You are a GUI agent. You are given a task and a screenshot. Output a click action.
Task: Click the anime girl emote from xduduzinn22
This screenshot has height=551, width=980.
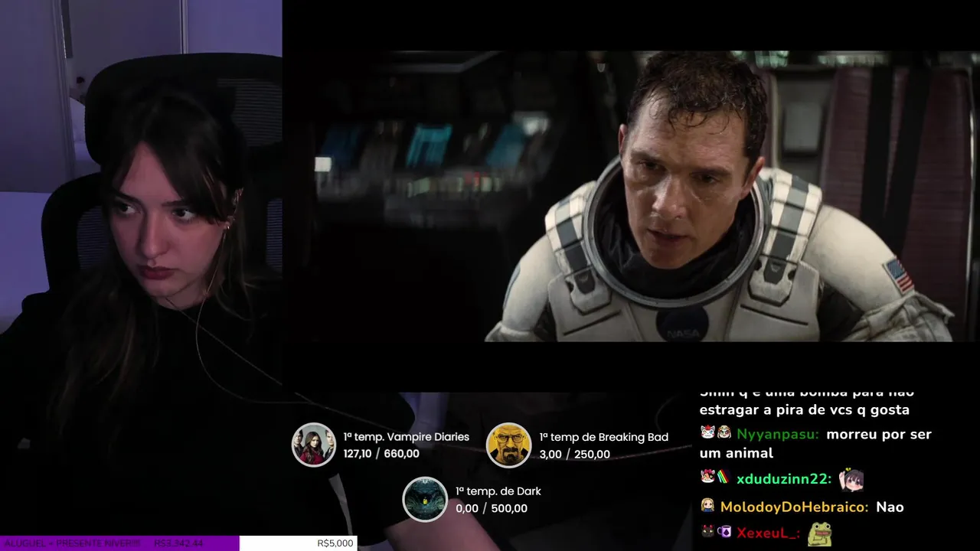851,479
